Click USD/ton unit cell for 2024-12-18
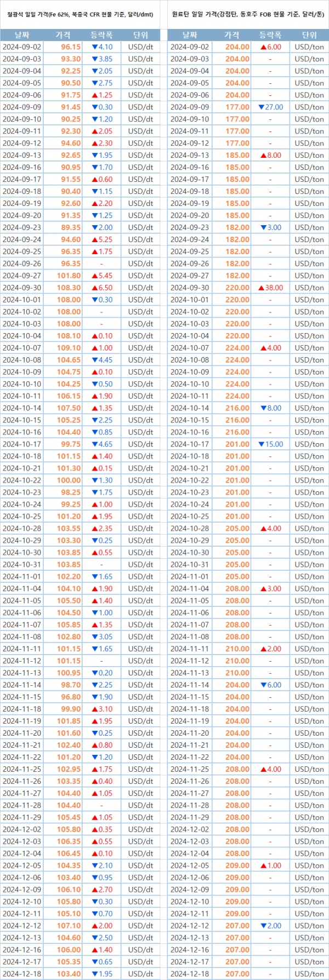This screenshot has width=329, height=980. coord(309,974)
